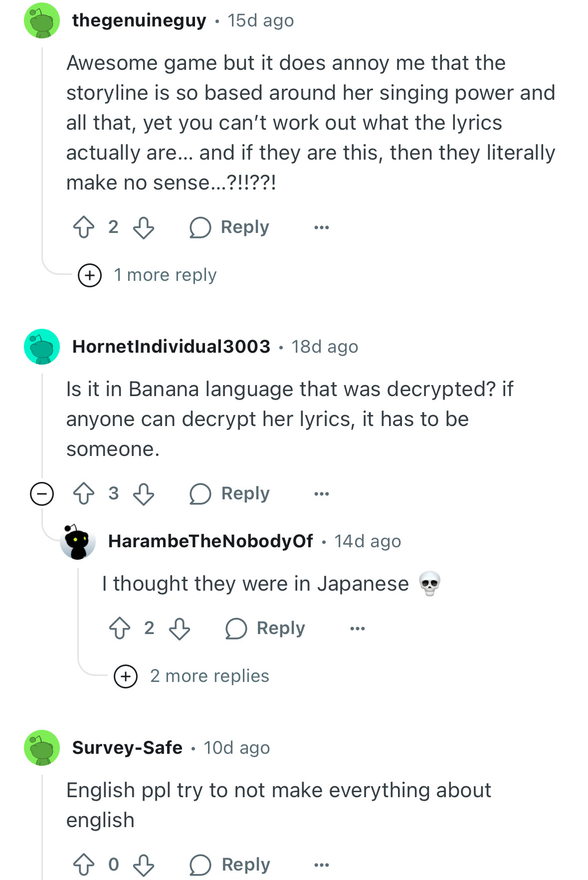The image size is (588, 880).
Task: Open more options on HarambeTheNobodyOf's reply
Action: coord(358,629)
